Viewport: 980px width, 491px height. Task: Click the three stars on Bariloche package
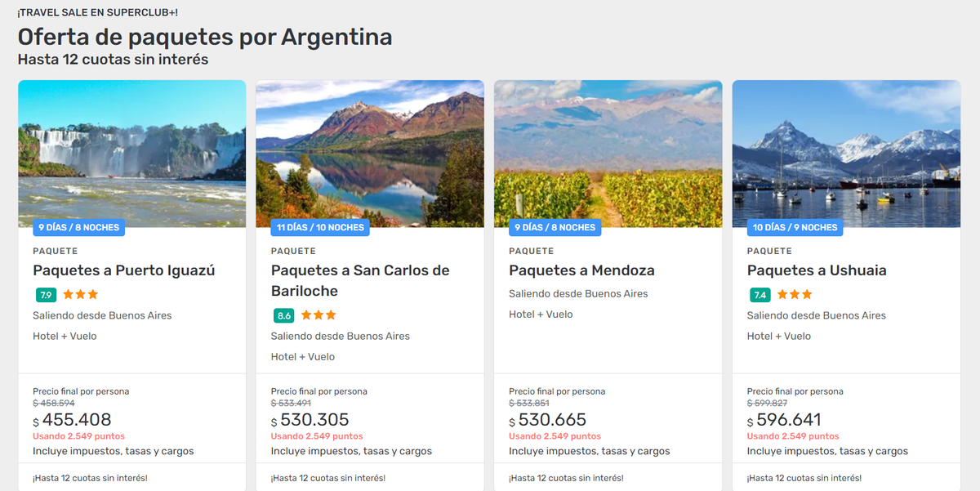click(318, 315)
